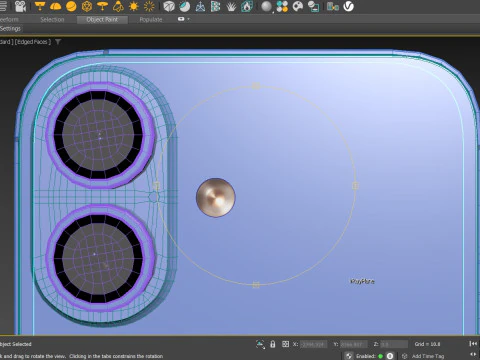The image size is (480, 360).
Task: Click the Add Time Tag label
Action: click(428, 356)
